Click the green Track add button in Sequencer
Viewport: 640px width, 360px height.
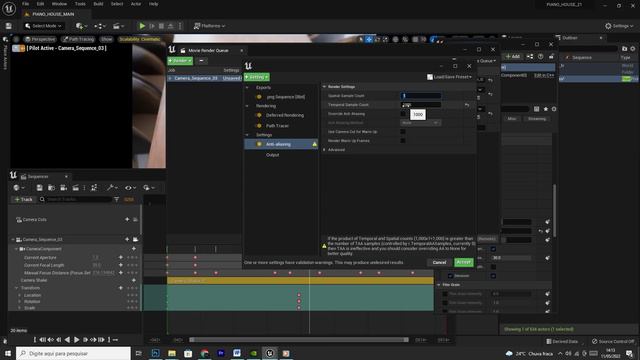point(23,199)
